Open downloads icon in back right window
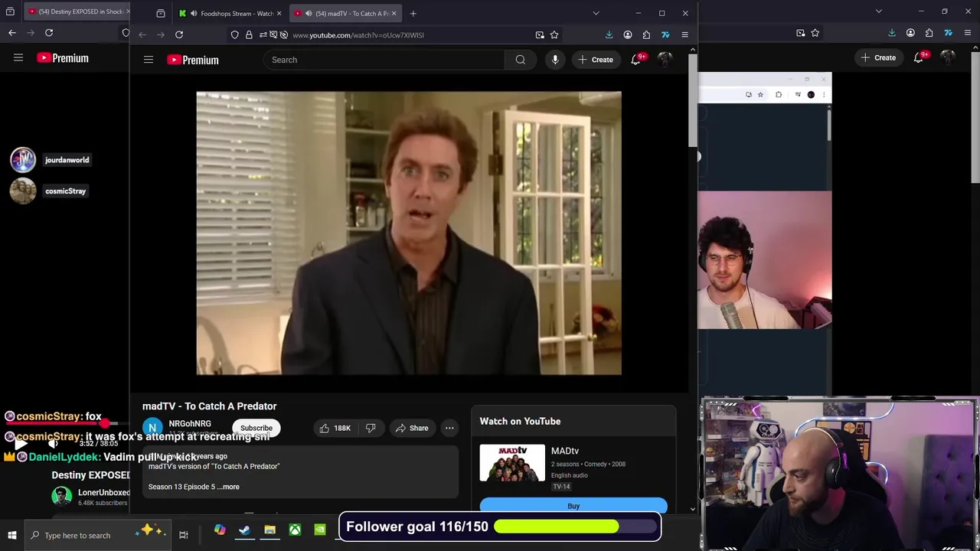980x551 pixels. (892, 33)
